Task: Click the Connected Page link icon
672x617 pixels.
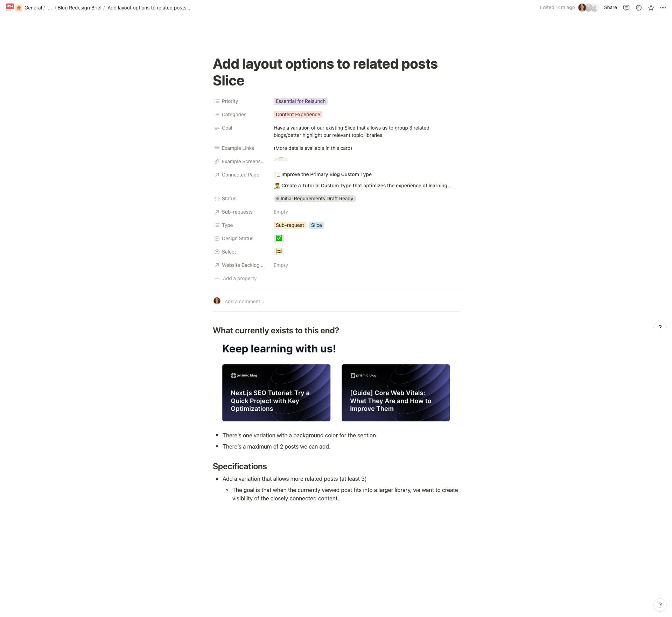Action: pos(217,174)
